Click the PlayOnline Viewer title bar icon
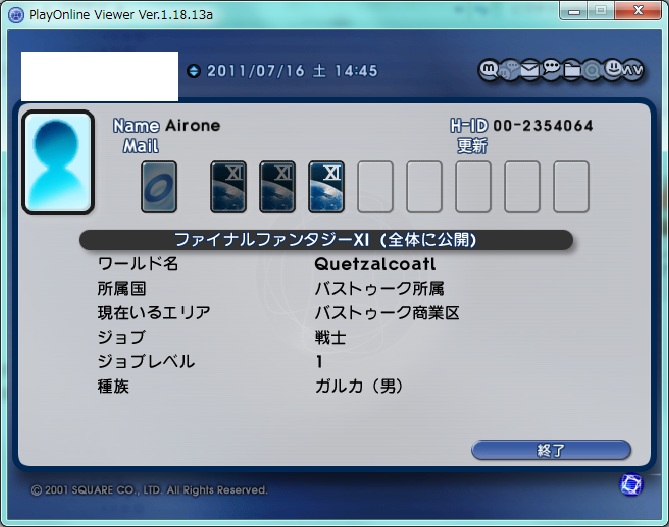Viewport: 669px width, 527px height. [x=16, y=15]
